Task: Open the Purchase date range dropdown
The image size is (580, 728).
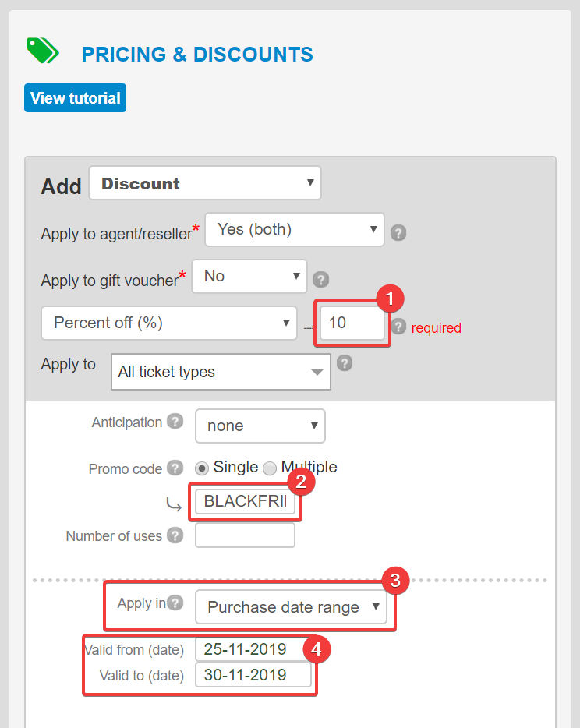Action: (x=291, y=607)
